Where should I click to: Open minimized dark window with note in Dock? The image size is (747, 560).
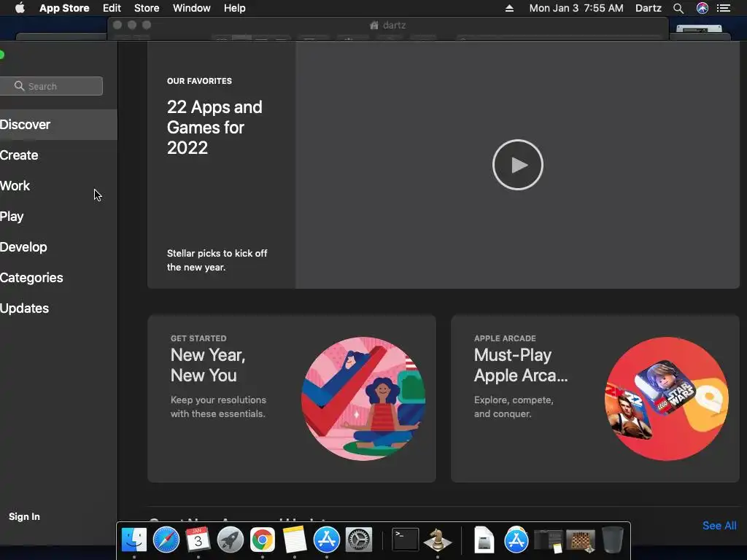[x=549, y=541]
